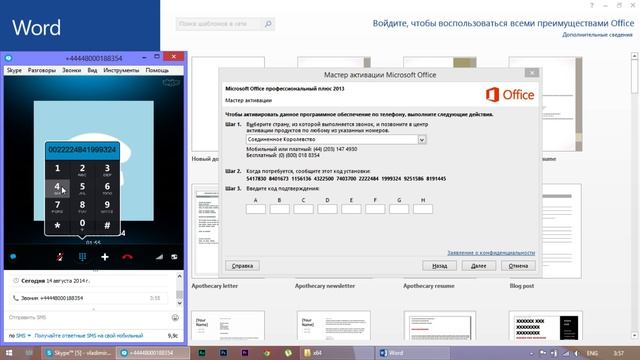Click the Далее button in activation wizard

point(479,266)
